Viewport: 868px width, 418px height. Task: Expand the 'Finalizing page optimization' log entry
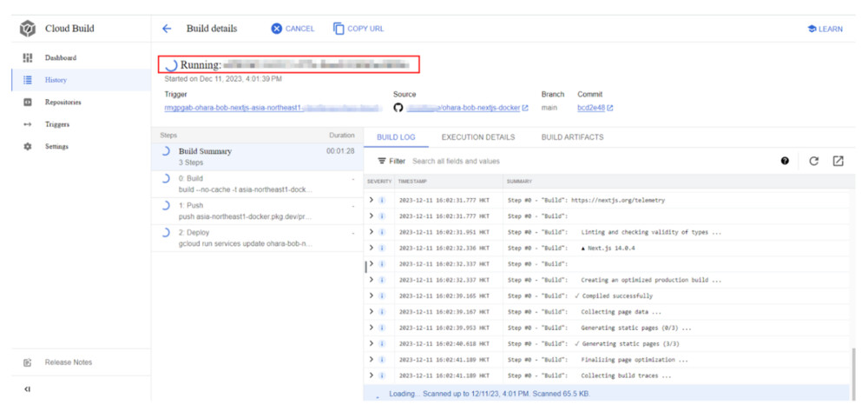372,360
